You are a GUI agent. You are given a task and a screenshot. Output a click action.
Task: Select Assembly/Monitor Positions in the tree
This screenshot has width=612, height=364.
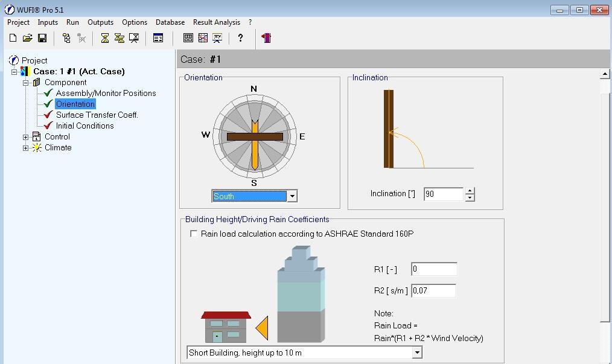106,93
